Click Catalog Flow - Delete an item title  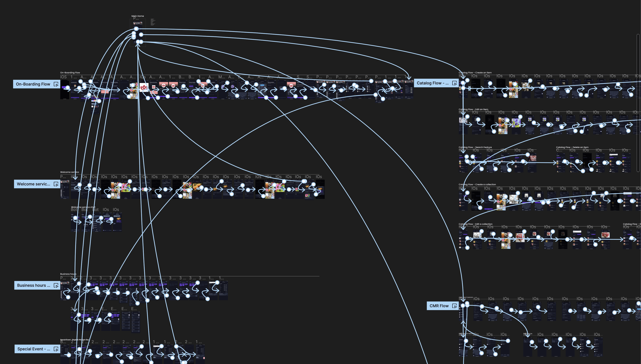[572, 147]
